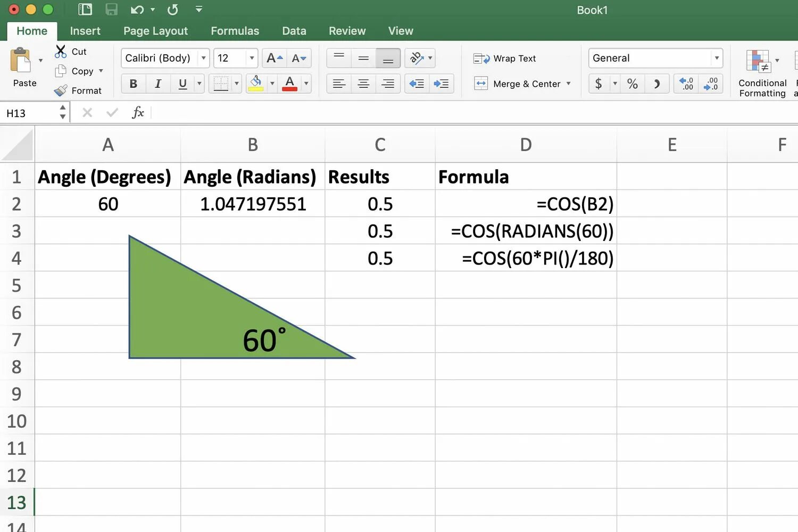This screenshot has width=798, height=532.
Task: Apply red font color with A icon
Action: coord(289,84)
